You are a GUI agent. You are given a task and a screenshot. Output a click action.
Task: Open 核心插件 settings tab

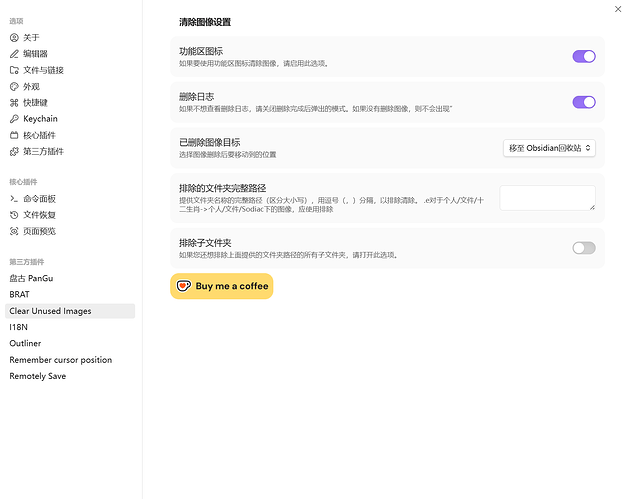[x=70, y=135]
